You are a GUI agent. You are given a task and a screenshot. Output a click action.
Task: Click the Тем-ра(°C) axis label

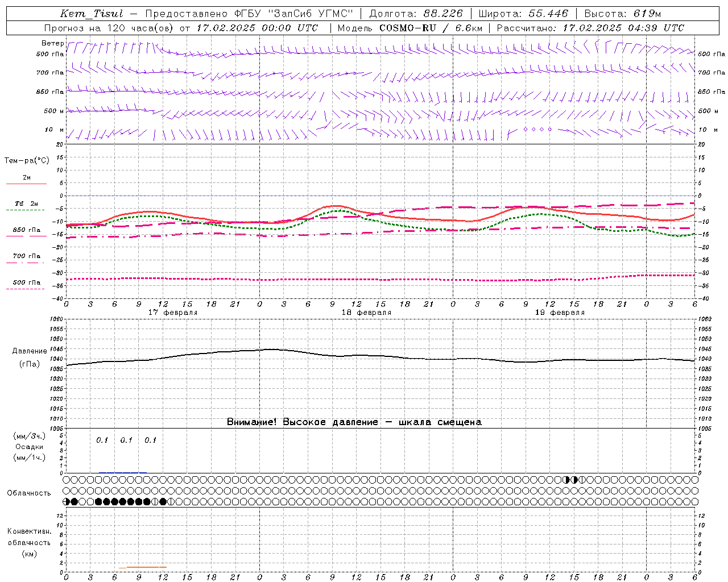27,161
